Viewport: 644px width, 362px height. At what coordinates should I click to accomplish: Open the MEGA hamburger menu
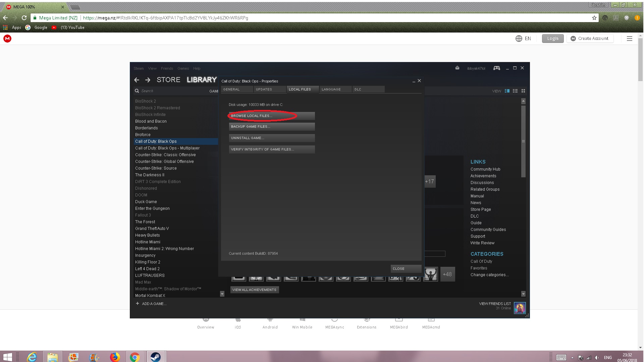tap(630, 39)
